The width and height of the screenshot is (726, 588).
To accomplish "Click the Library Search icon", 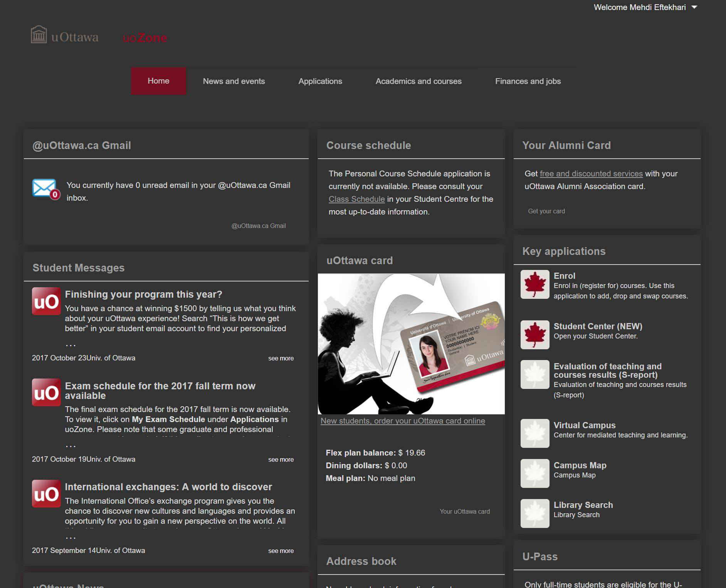I will [x=535, y=514].
